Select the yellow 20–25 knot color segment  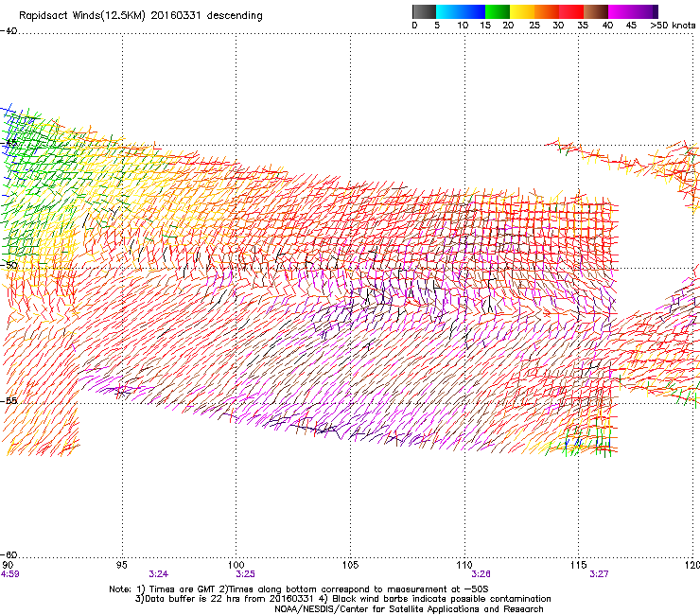click(522, 11)
